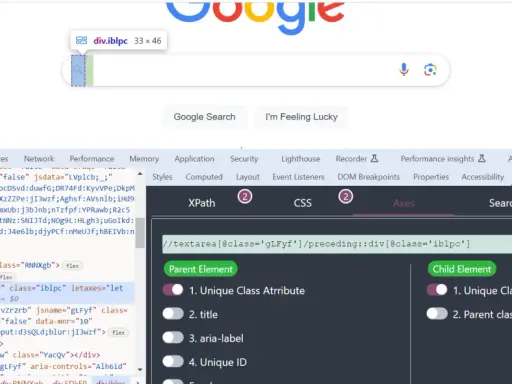Click the Child Element button

click(x=462, y=269)
